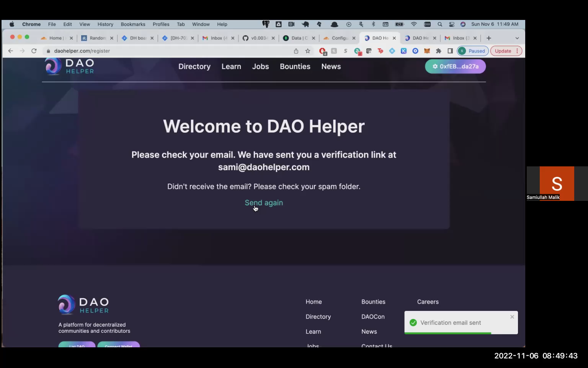The width and height of the screenshot is (588, 368).
Task: Open the File menu
Action: click(52, 24)
